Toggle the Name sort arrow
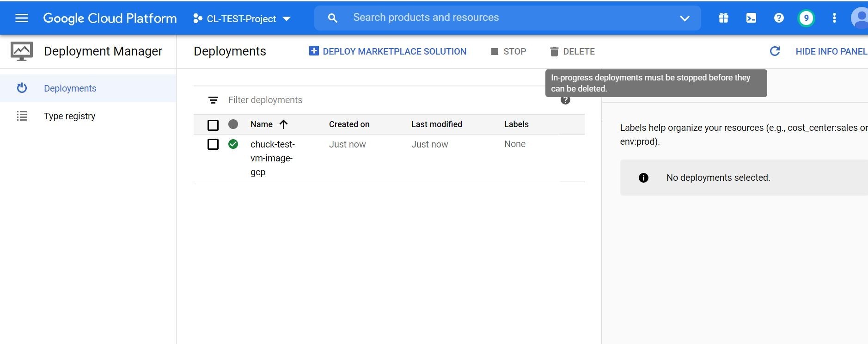The height and width of the screenshot is (344, 868). (x=284, y=124)
